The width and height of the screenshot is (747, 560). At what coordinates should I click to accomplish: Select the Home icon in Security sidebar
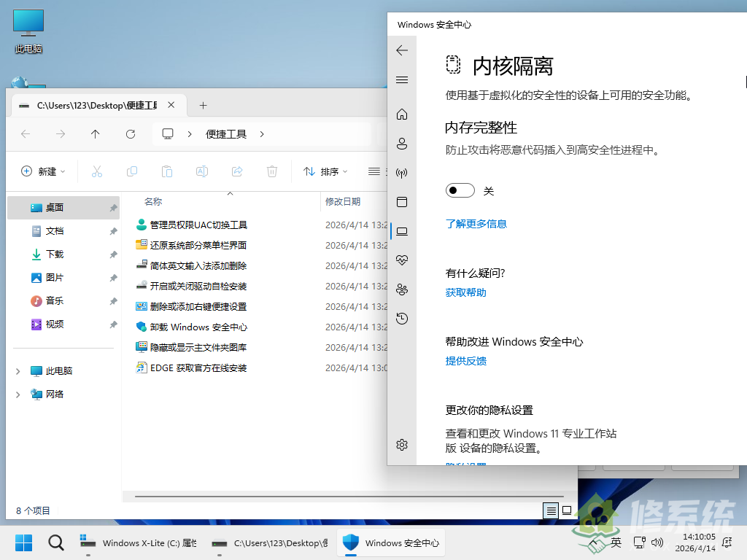click(402, 114)
